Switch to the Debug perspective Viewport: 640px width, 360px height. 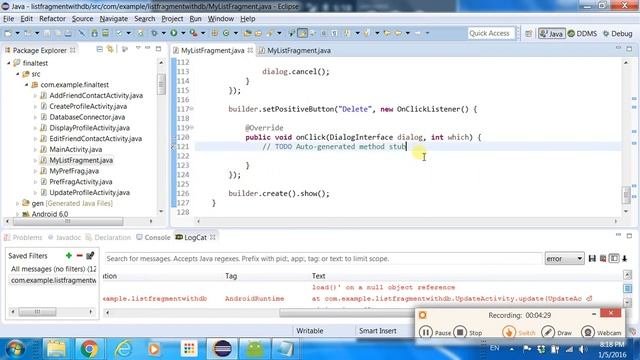click(x=618, y=33)
